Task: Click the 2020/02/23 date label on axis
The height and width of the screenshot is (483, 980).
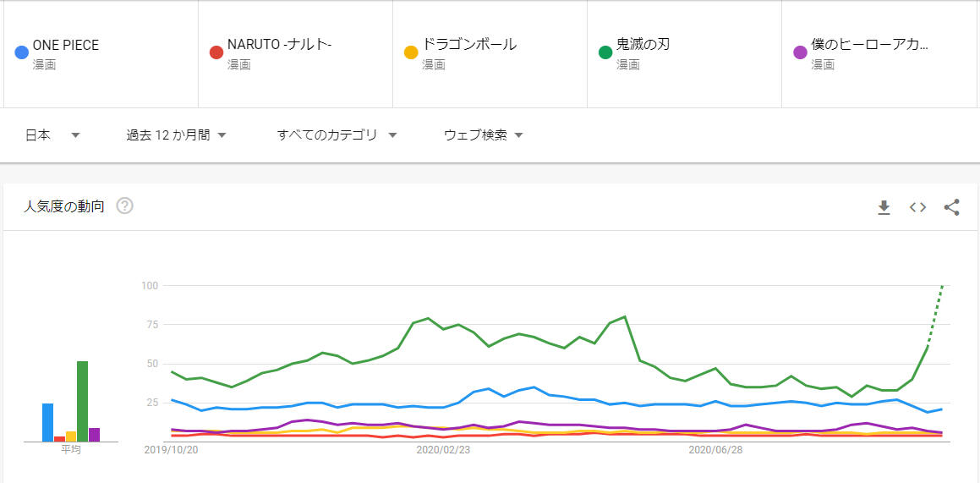Action: [x=443, y=451]
